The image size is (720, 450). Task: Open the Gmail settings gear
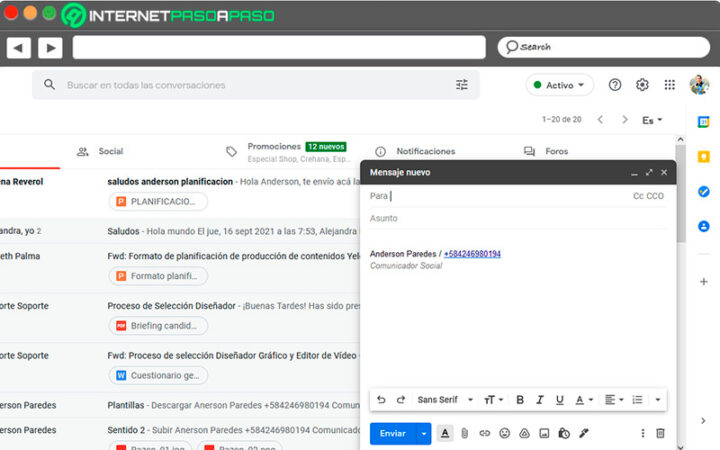(x=642, y=85)
